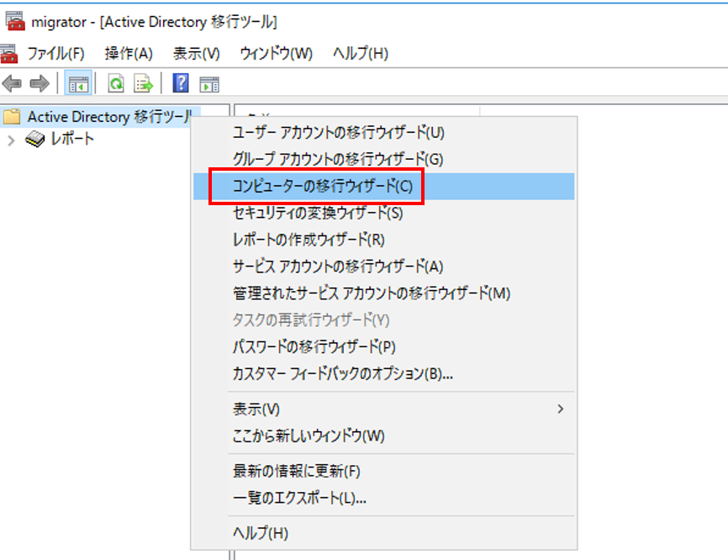Toggle the console tree pane icon

tap(78, 84)
